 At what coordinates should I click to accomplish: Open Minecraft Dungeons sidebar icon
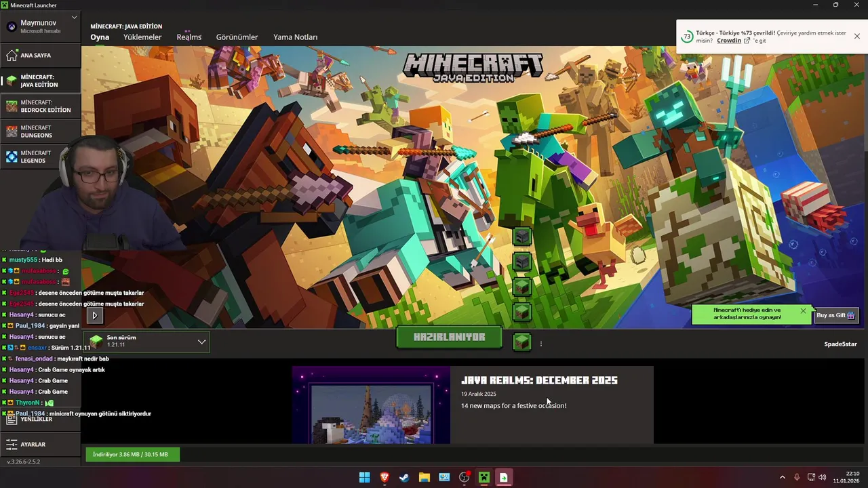(x=12, y=131)
